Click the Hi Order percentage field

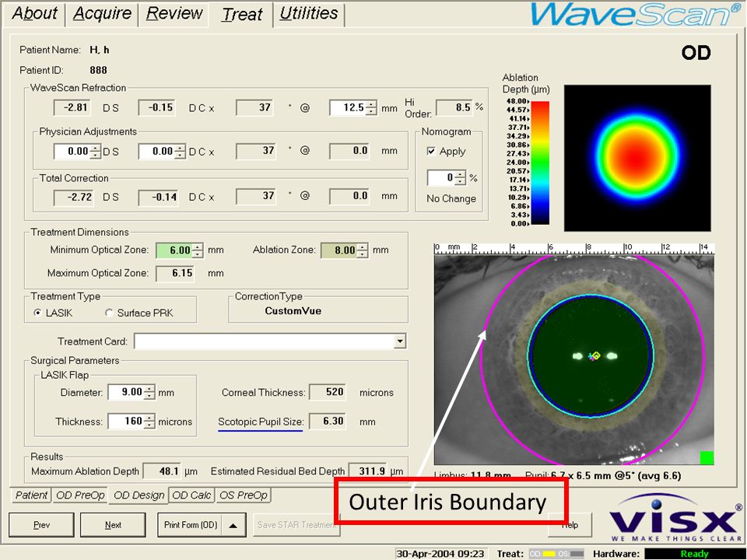click(x=455, y=107)
